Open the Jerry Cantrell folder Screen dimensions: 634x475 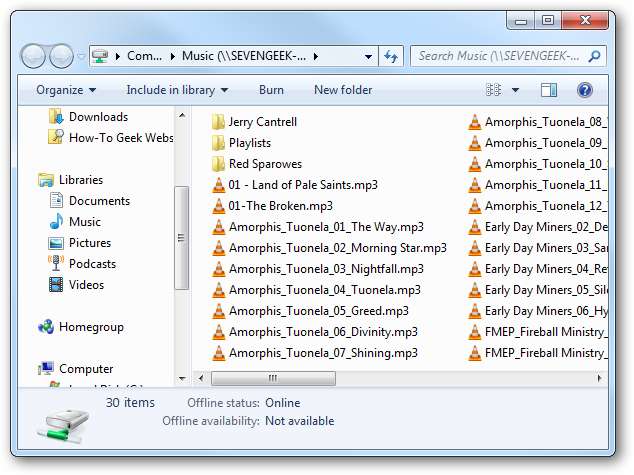[x=262, y=122]
